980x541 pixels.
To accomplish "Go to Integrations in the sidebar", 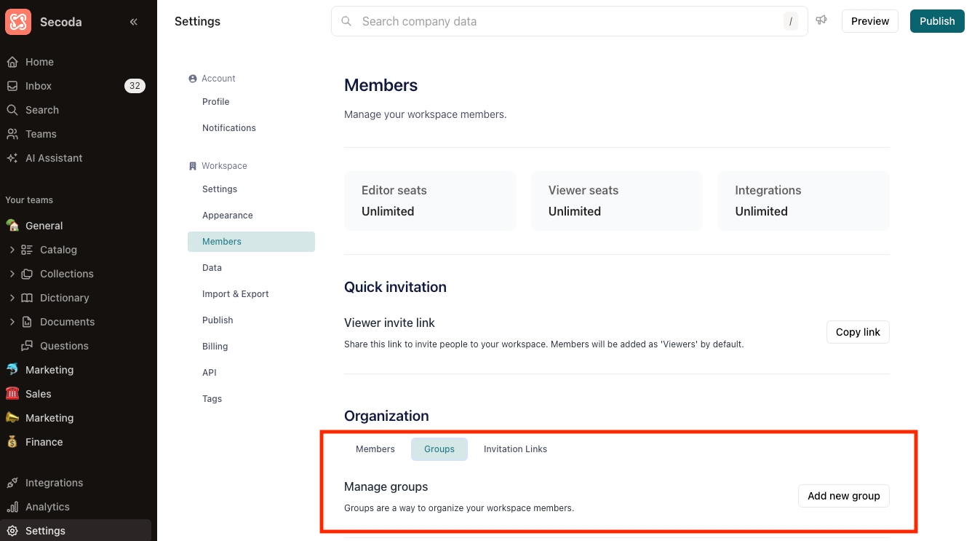I will point(54,483).
